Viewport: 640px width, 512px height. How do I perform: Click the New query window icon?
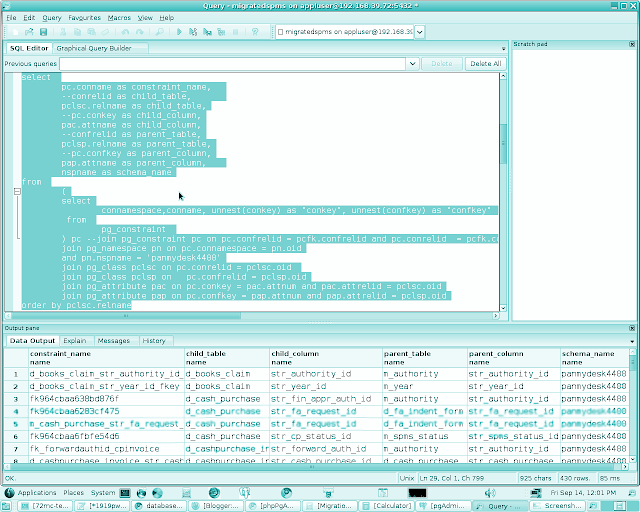click(x=15, y=32)
